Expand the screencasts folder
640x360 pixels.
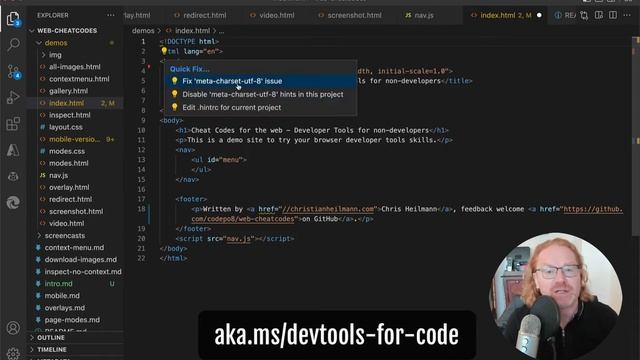(x=65, y=236)
